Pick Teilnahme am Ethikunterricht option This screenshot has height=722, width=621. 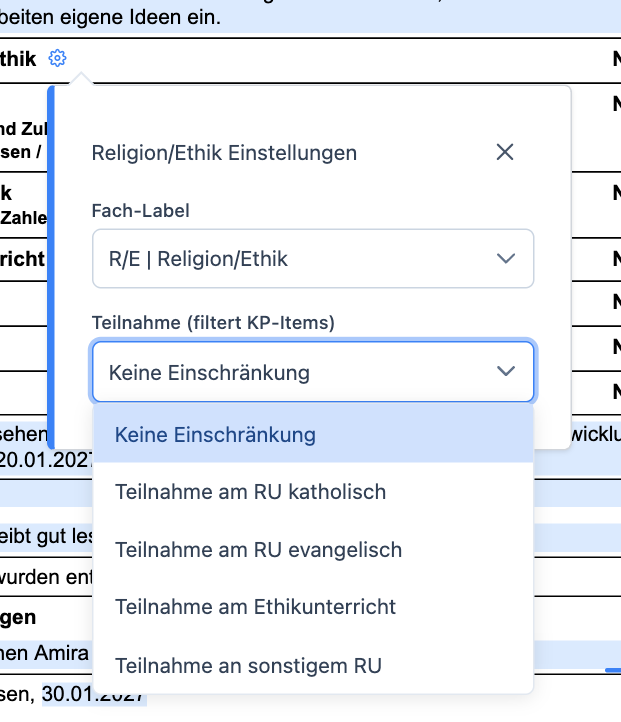(x=313, y=607)
